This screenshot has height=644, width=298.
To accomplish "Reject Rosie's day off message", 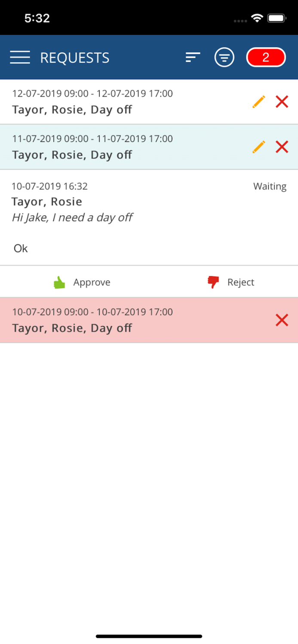I will (x=241, y=282).
